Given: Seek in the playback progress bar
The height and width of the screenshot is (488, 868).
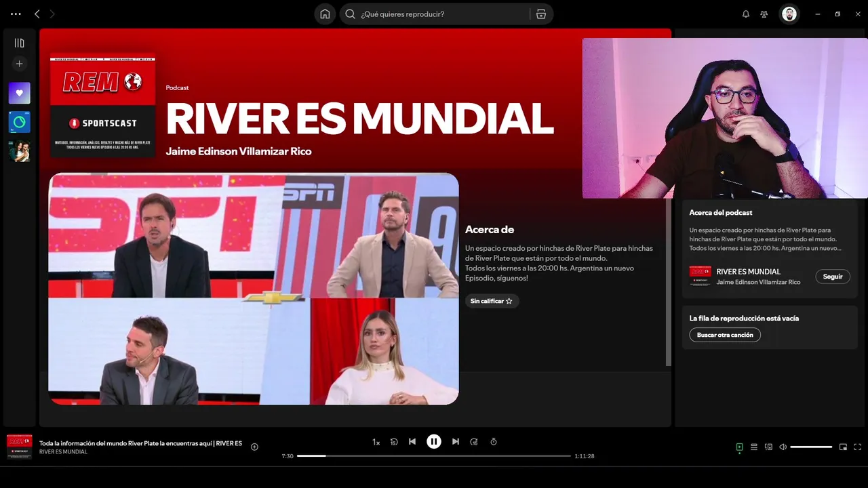Looking at the screenshot, I should click(x=434, y=456).
